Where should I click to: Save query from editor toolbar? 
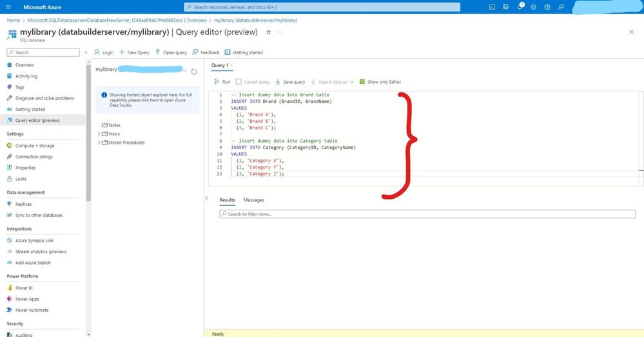tap(290, 82)
